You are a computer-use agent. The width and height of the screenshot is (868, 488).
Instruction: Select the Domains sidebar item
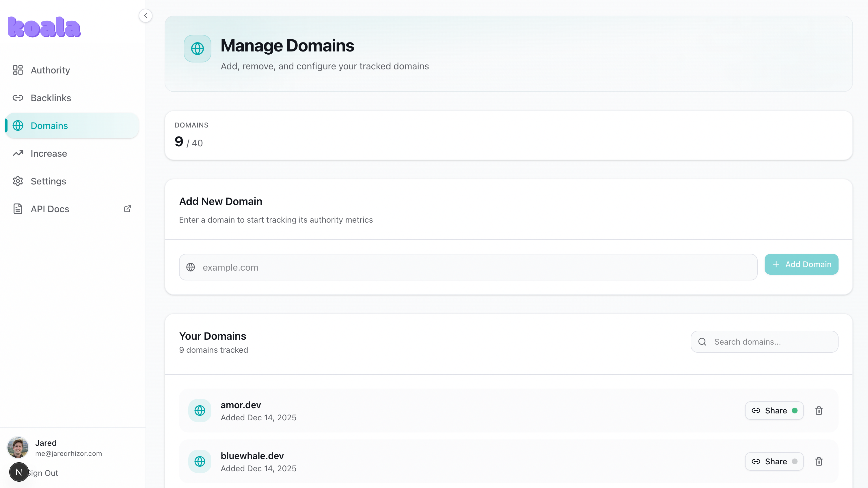point(49,126)
